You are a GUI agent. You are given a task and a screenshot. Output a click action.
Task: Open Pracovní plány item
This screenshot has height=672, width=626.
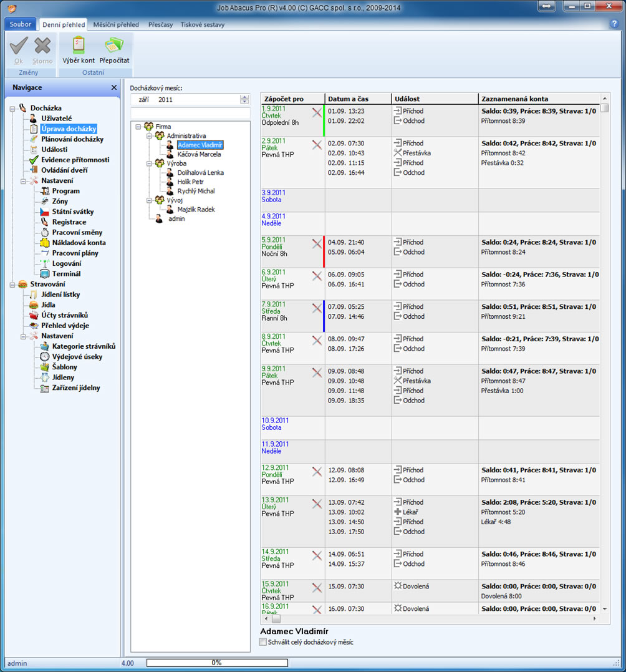pyautogui.click(x=75, y=253)
